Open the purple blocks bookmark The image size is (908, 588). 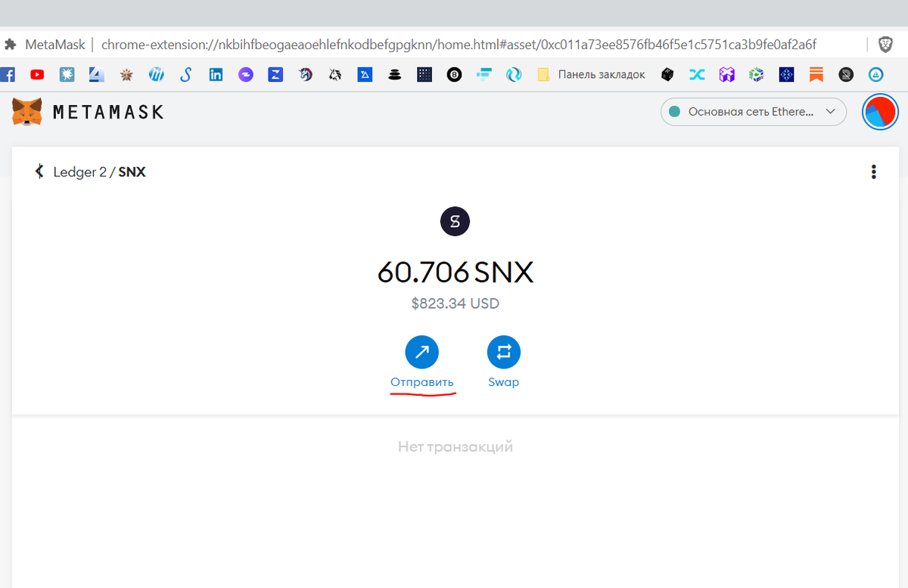pos(727,75)
